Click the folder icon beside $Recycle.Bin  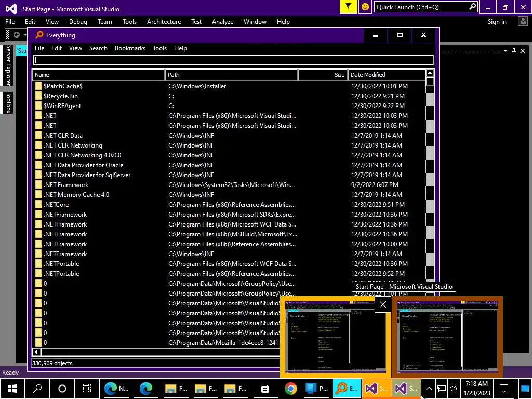coord(38,96)
